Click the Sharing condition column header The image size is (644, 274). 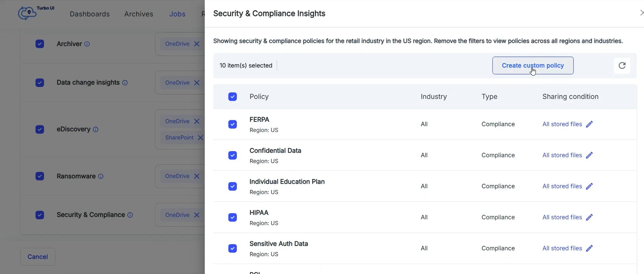pos(570,97)
